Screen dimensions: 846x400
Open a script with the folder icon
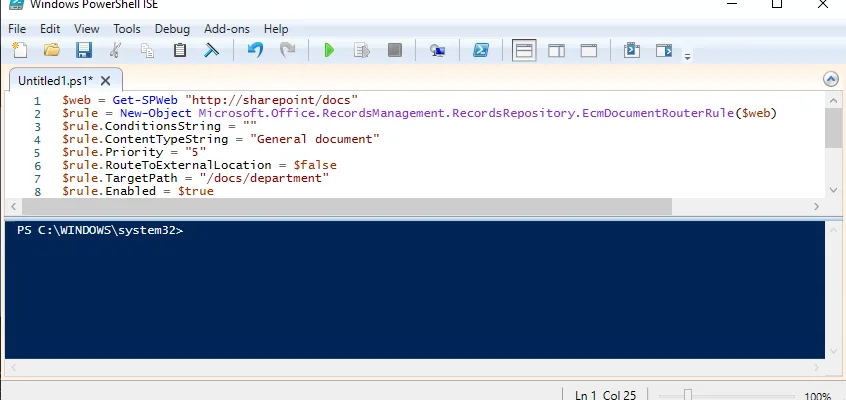[x=52, y=51]
